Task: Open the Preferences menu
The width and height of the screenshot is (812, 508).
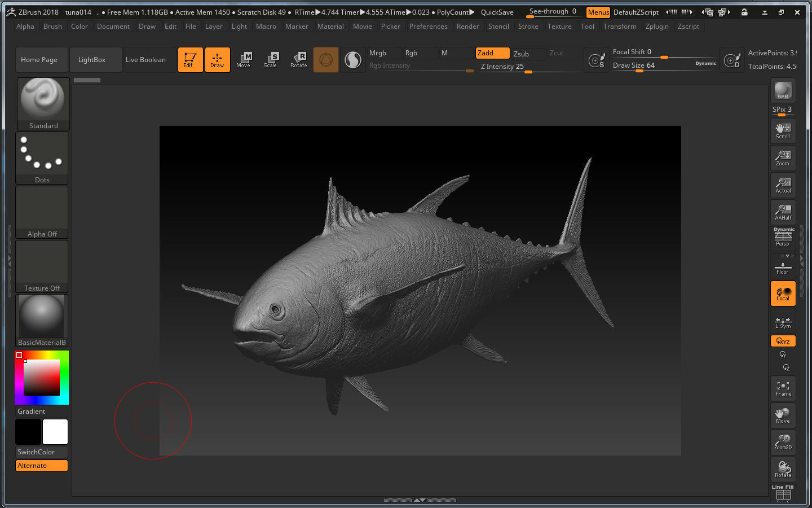Action: click(428, 27)
